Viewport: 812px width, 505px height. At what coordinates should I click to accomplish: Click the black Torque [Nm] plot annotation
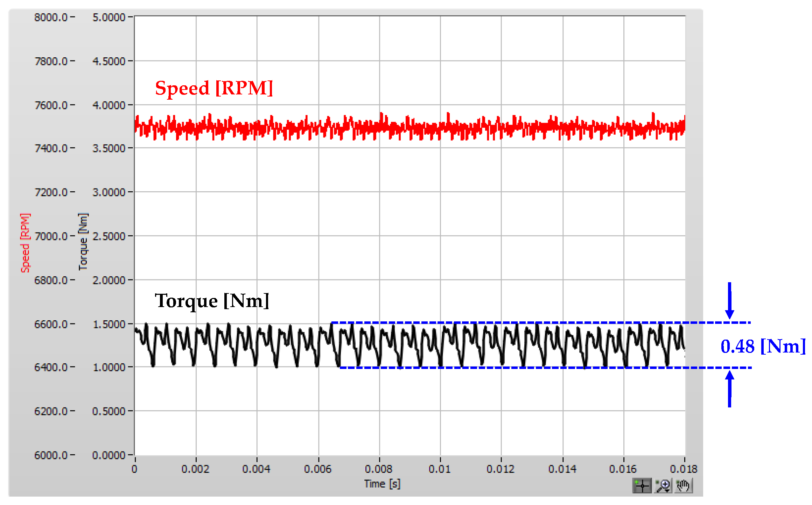click(212, 300)
